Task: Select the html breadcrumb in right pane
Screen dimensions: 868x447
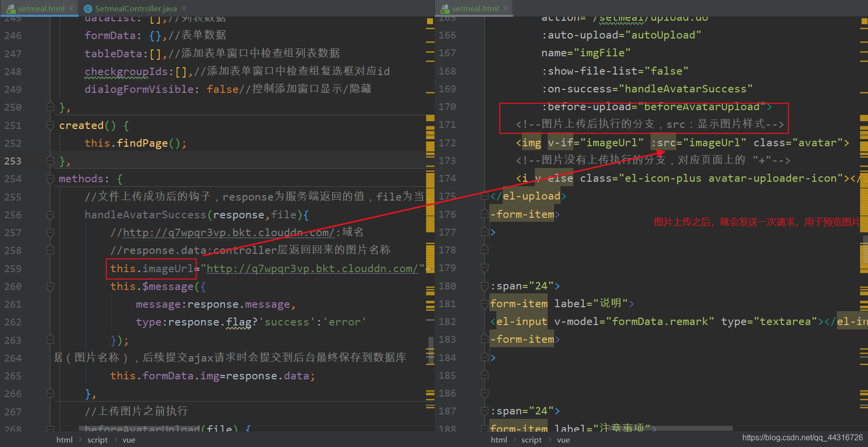Action: pyautogui.click(x=499, y=440)
